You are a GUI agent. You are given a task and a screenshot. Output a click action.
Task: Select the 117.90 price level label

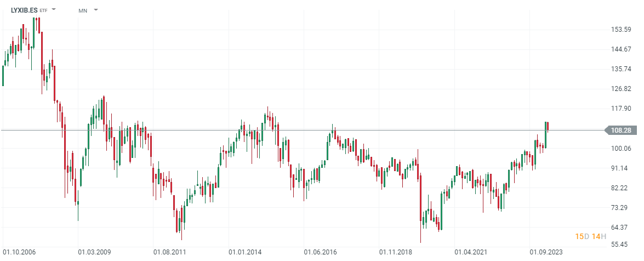[x=622, y=109]
